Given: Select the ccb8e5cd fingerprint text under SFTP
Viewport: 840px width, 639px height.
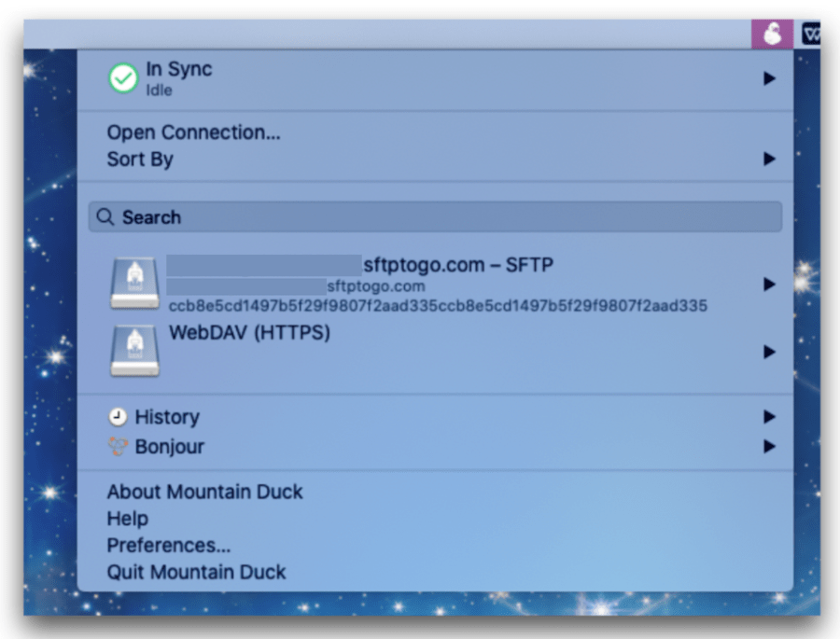Looking at the screenshot, I should tap(439, 305).
